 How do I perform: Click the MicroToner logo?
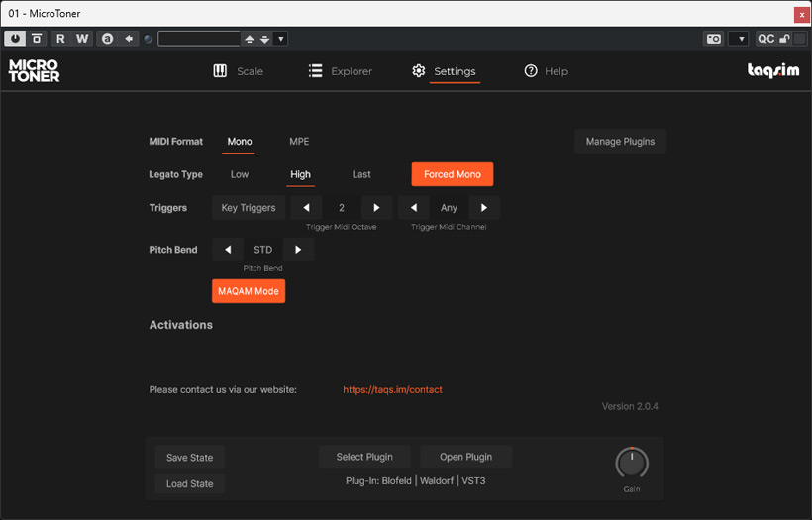tap(35, 71)
